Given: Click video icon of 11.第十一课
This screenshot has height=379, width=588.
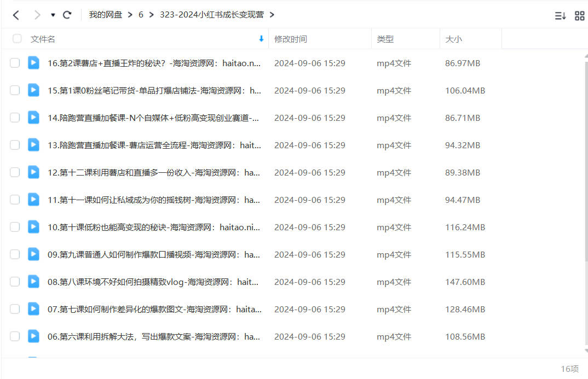Looking at the screenshot, I should pyautogui.click(x=33, y=199).
